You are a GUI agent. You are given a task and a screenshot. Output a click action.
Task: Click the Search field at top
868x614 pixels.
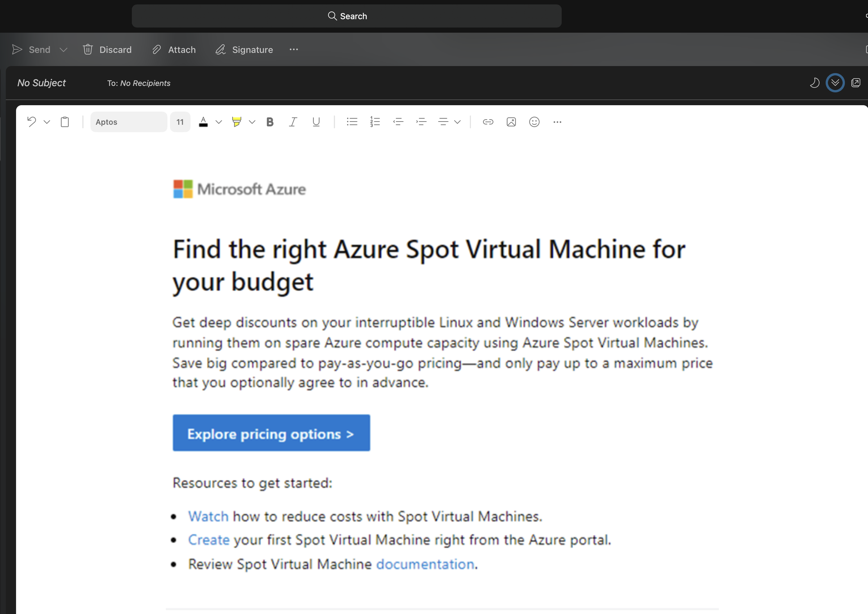(346, 16)
